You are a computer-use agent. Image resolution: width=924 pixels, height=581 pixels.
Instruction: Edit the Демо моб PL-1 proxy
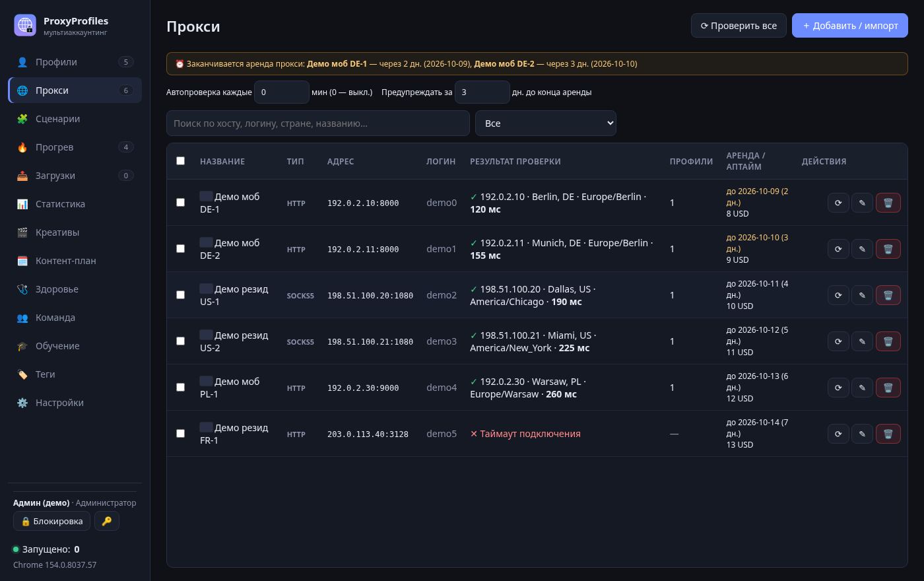[862, 388]
